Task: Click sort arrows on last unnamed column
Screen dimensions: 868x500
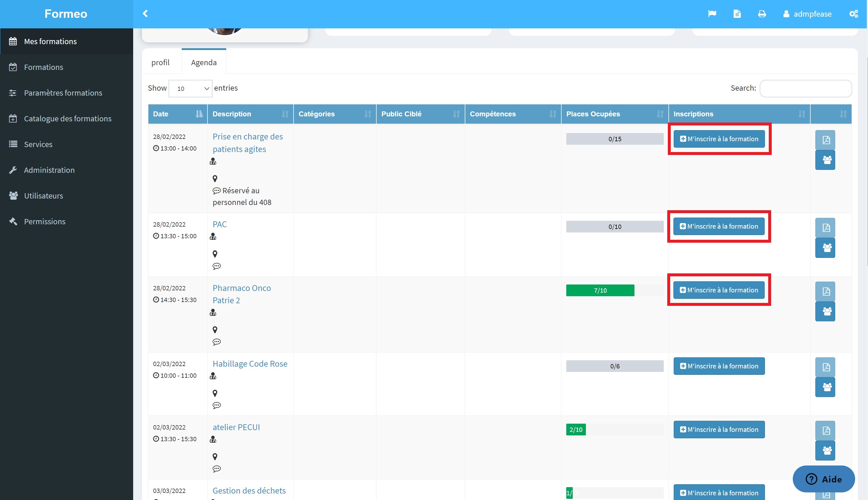Action: tap(843, 114)
